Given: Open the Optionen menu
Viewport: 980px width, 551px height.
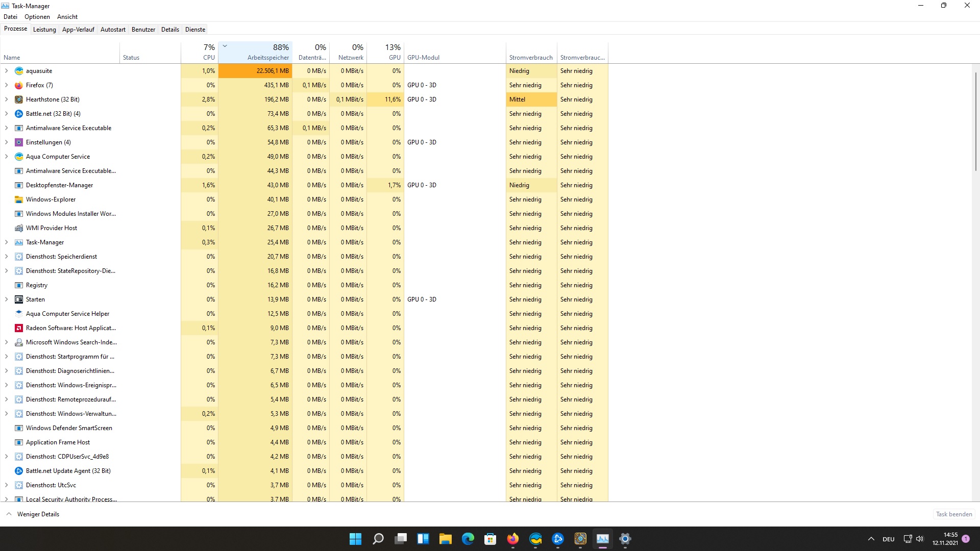Looking at the screenshot, I should [37, 17].
